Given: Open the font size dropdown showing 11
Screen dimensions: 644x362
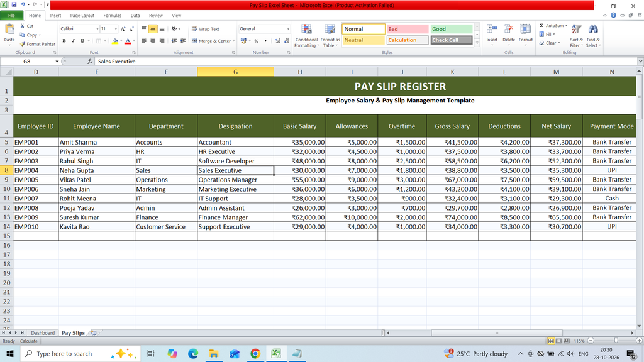Looking at the screenshot, I should point(116,29).
